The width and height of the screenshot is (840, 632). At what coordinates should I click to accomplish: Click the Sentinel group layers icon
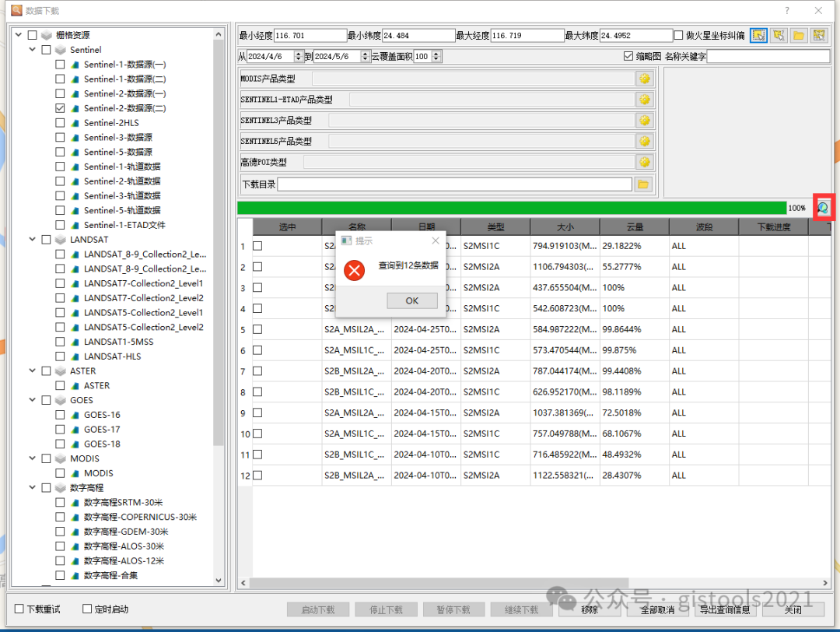(61, 50)
